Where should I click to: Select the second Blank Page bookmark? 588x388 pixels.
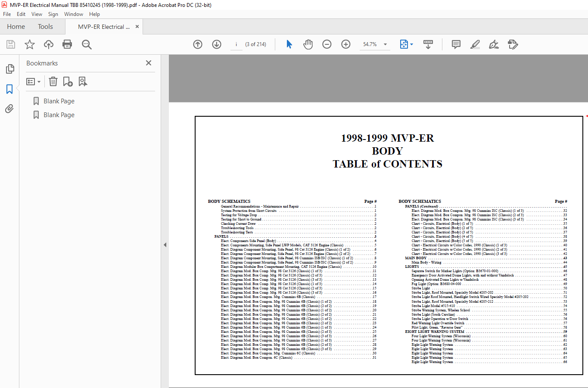59,115
